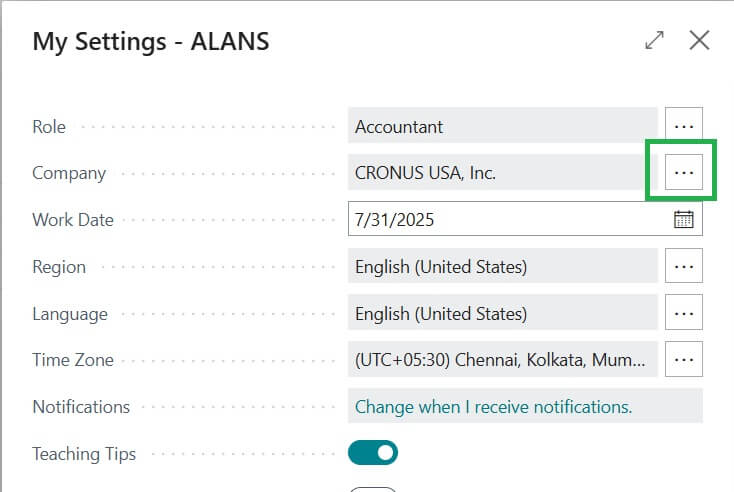Close the My Settings dialog
This screenshot has width=734, height=492.
click(699, 41)
